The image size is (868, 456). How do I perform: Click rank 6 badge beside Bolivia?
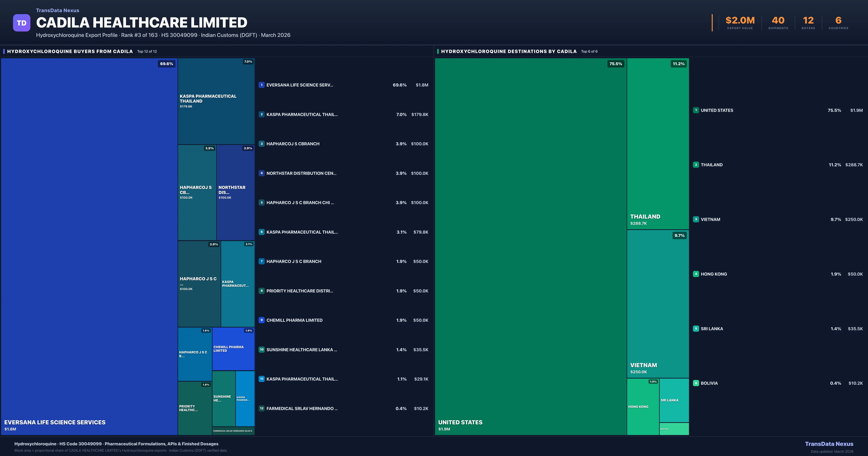pyautogui.click(x=696, y=383)
